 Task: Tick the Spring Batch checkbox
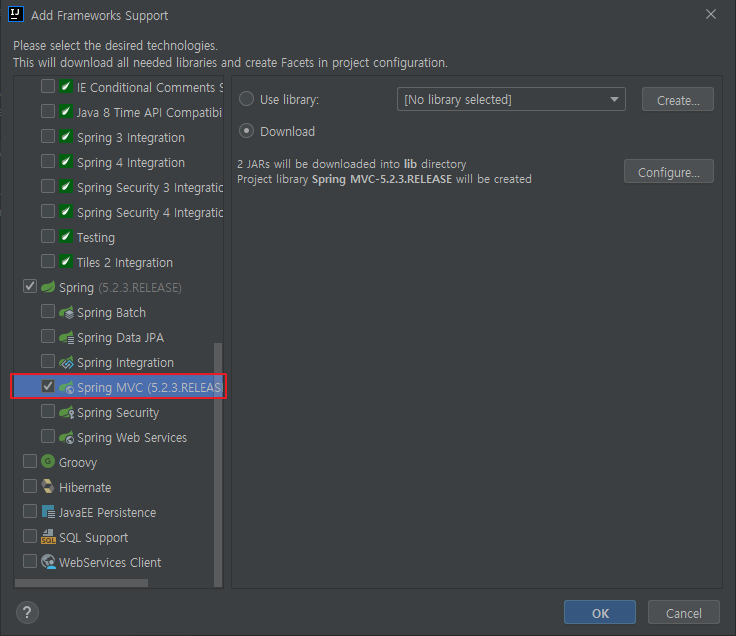click(x=48, y=311)
